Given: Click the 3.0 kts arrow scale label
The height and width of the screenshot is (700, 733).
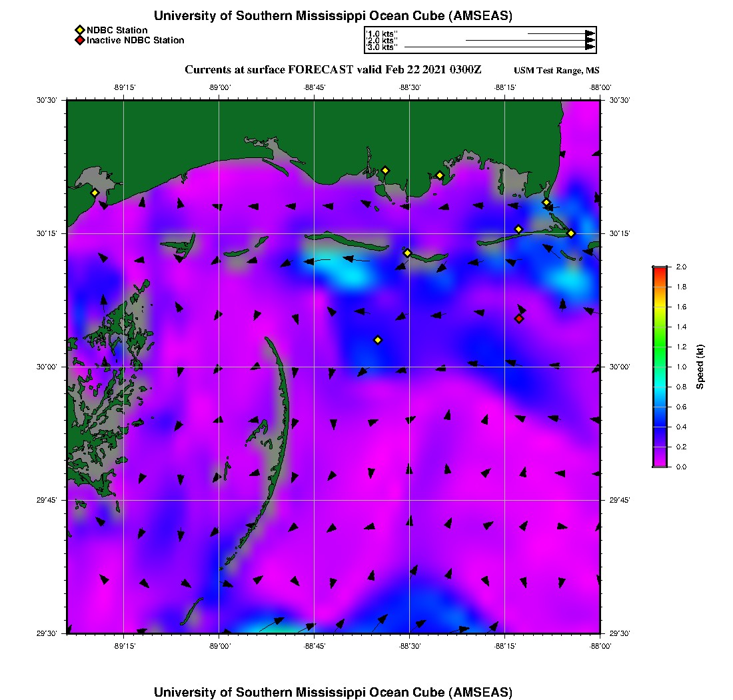Looking at the screenshot, I should click(x=382, y=47).
